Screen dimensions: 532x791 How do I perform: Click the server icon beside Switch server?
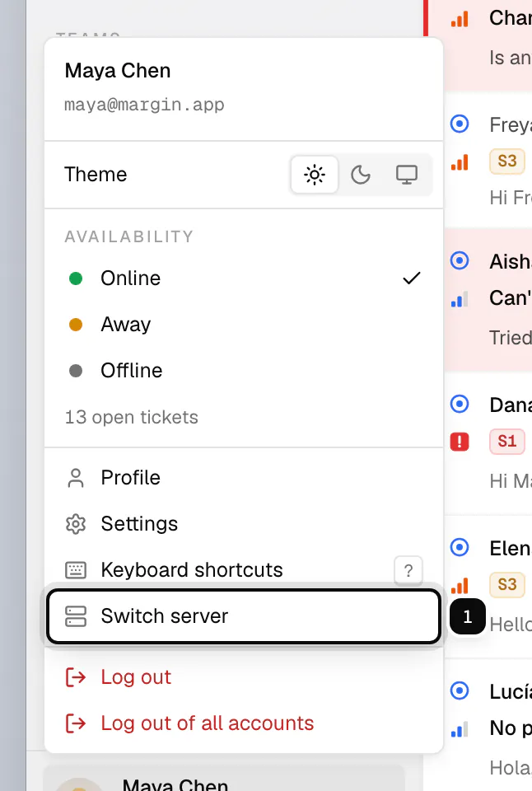click(76, 616)
